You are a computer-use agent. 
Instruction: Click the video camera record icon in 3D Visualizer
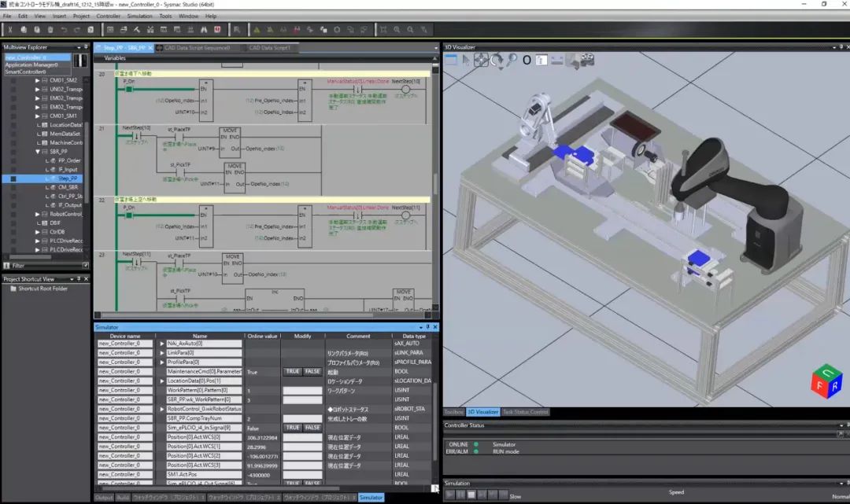pos(586,61)
